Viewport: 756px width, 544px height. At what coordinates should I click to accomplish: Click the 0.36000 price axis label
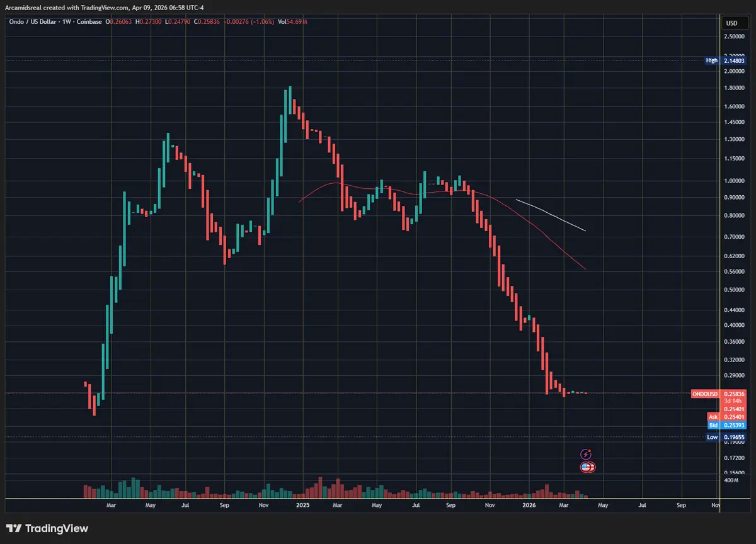[735, 342]
